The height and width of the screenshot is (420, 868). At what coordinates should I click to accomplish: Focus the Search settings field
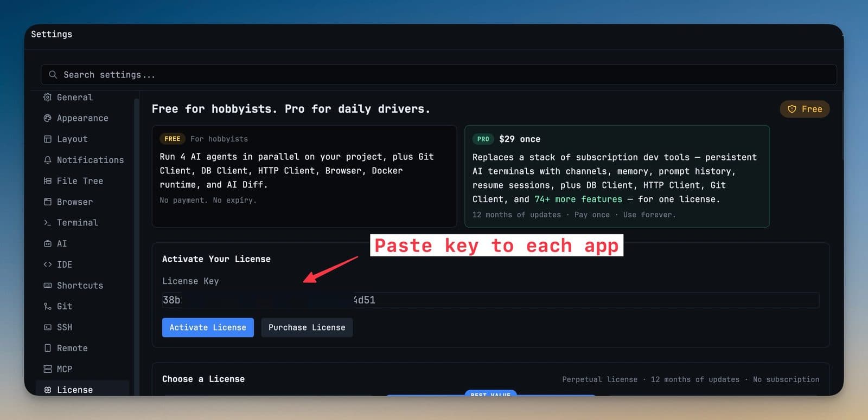(x=439, y=75)
